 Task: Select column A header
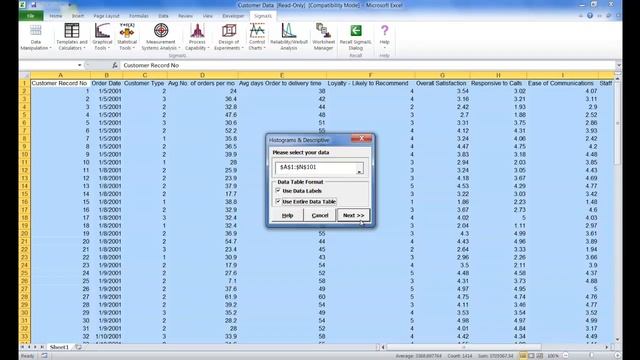(60, 75)
